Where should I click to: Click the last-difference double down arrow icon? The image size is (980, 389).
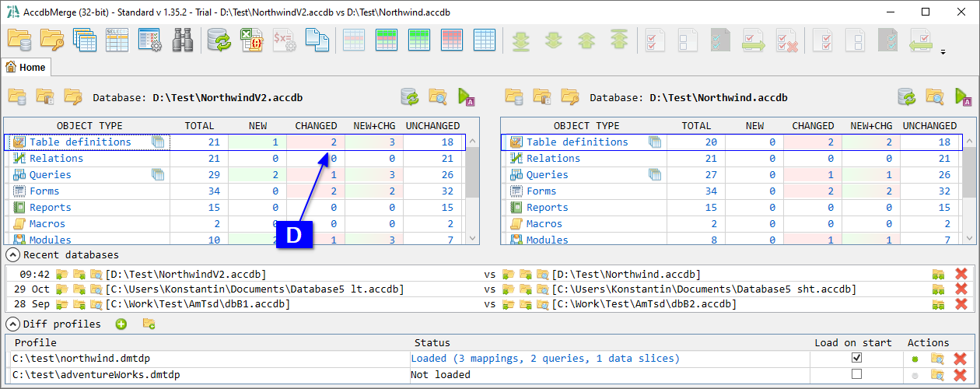point(522,40)
